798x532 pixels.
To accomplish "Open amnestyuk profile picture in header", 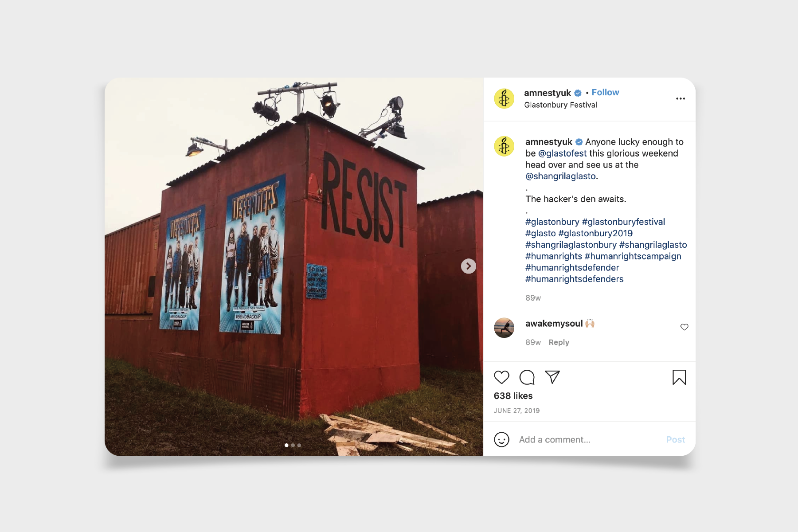I will (x=504, y=98).
